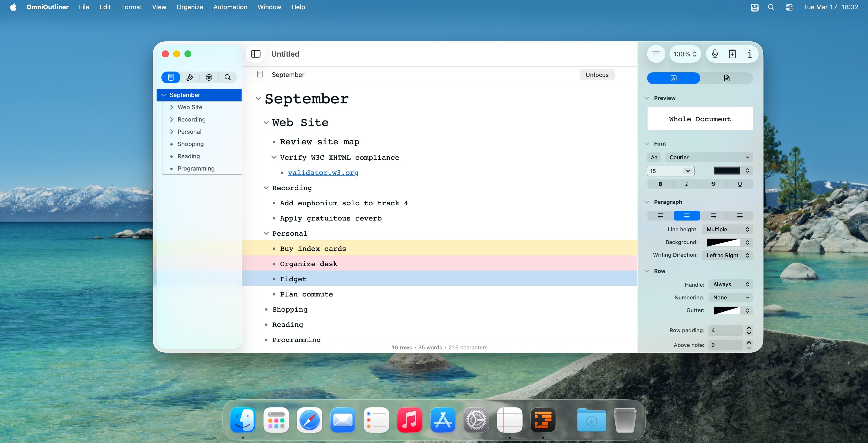Toggle the inspector info icon

coord(750,54)
